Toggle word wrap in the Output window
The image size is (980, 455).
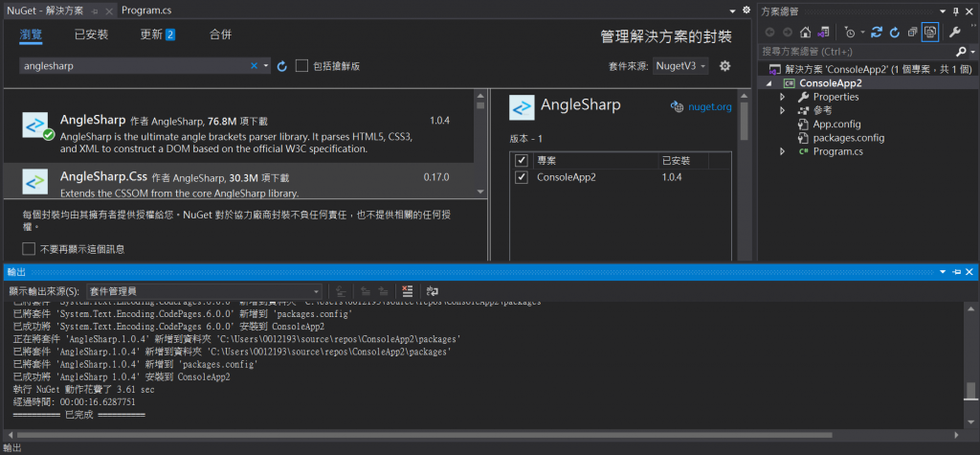[x=433, y=291]
